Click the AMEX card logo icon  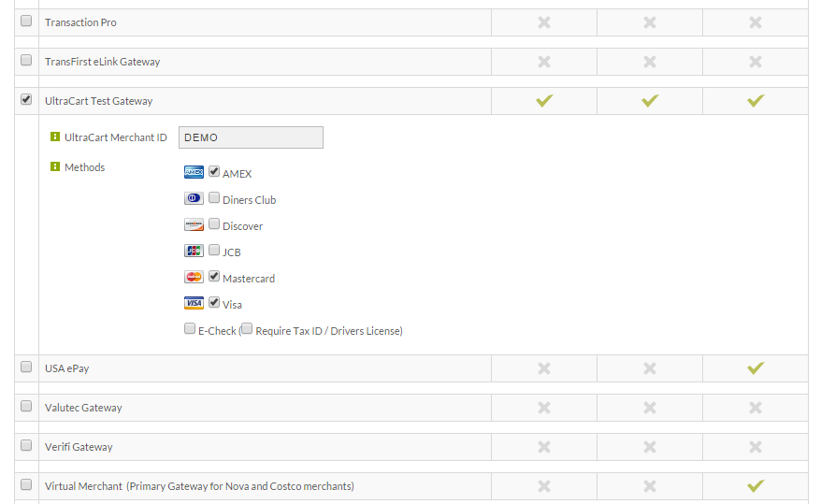coord(194,172)
